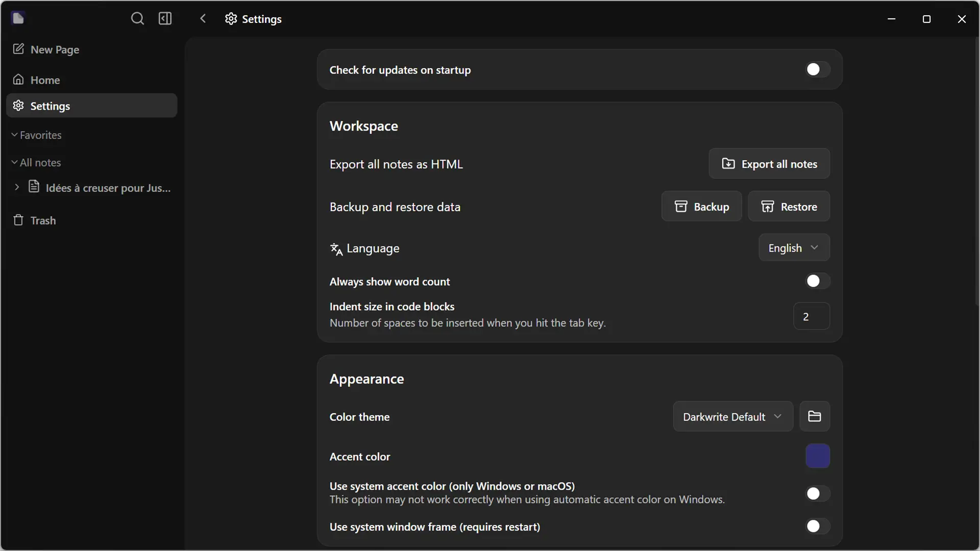Screen dimensions: 980x551
Task: Open the search magnifier icon
Action: (137, 19)
